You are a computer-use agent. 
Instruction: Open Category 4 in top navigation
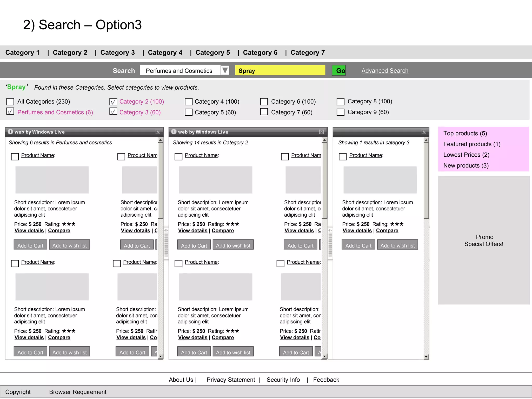pos(165,53)
